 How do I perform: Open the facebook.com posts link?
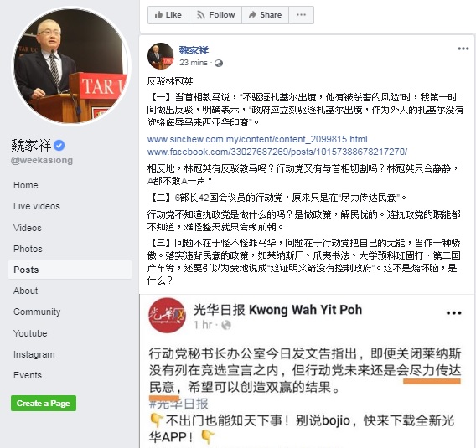(277, 152)
